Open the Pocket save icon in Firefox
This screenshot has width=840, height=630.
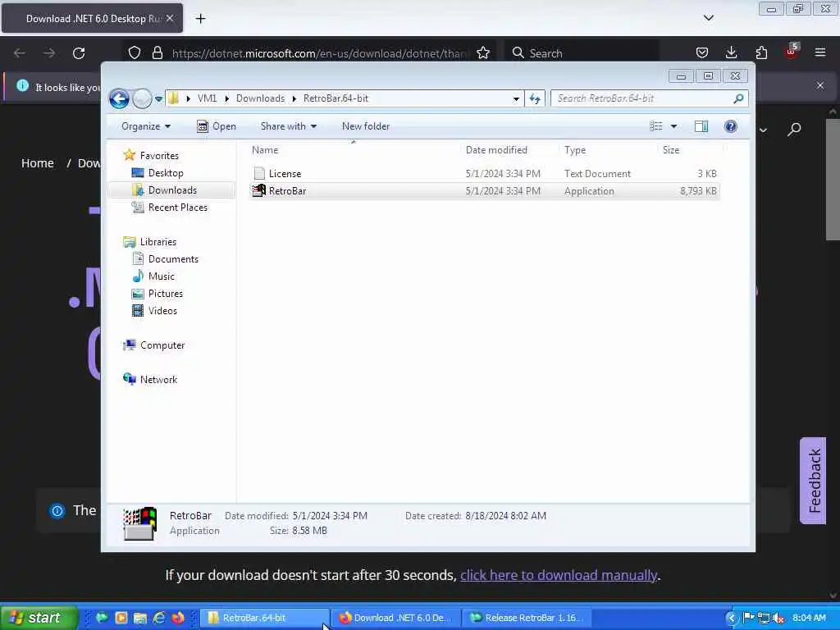pyautogui.click(x=702, y=52)
